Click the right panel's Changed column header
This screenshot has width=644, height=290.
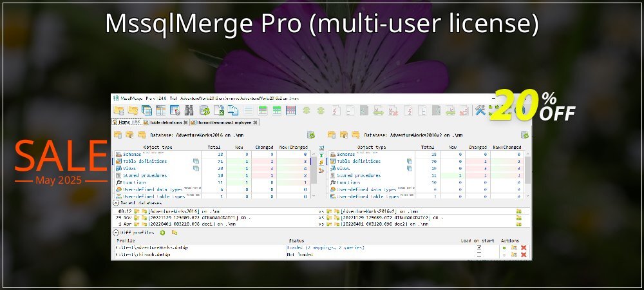click(478, 147)
